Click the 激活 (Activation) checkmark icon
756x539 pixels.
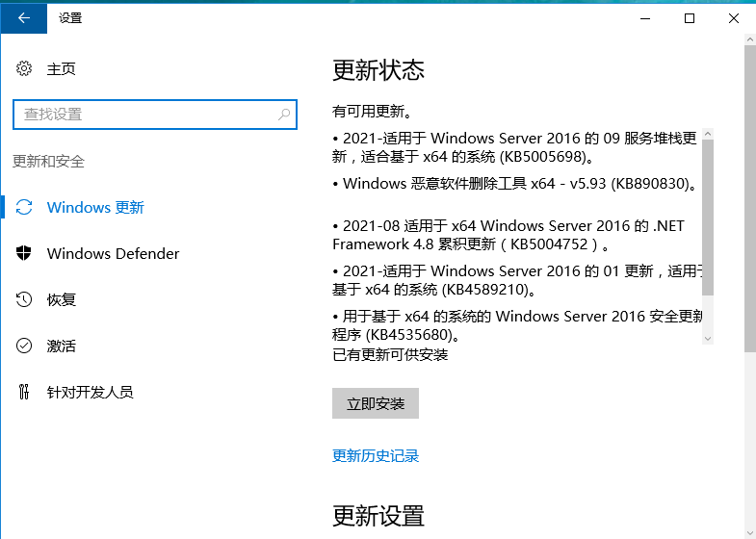click(x=24, y=346)
